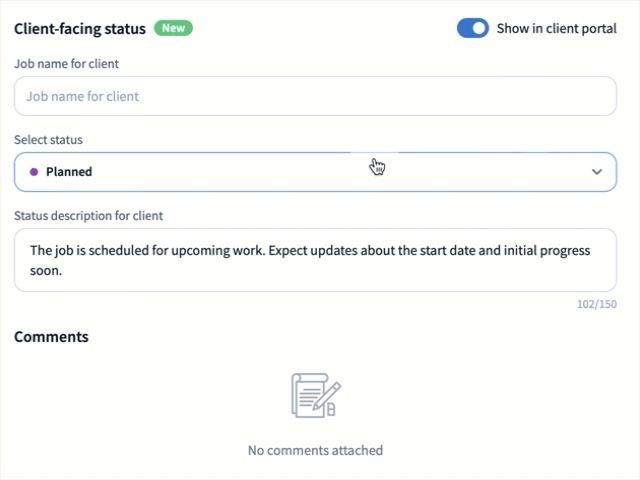640x480 pixels.
Task: Toggle the Show in client portal switch
Action: [473, 28]
